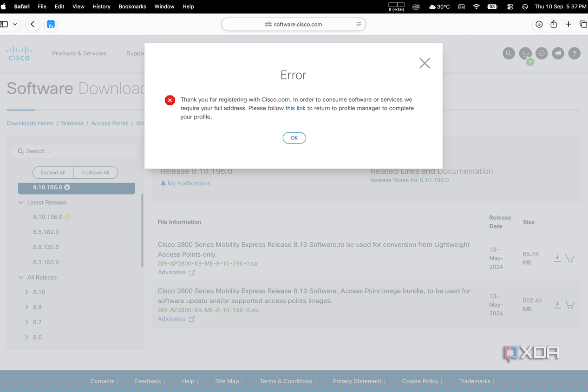Show Safari tab overview icon

(x=583, y=24)
